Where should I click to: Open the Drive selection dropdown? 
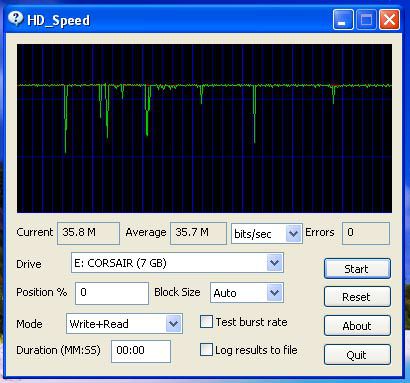pyautogui.click(x=275, y=263)
